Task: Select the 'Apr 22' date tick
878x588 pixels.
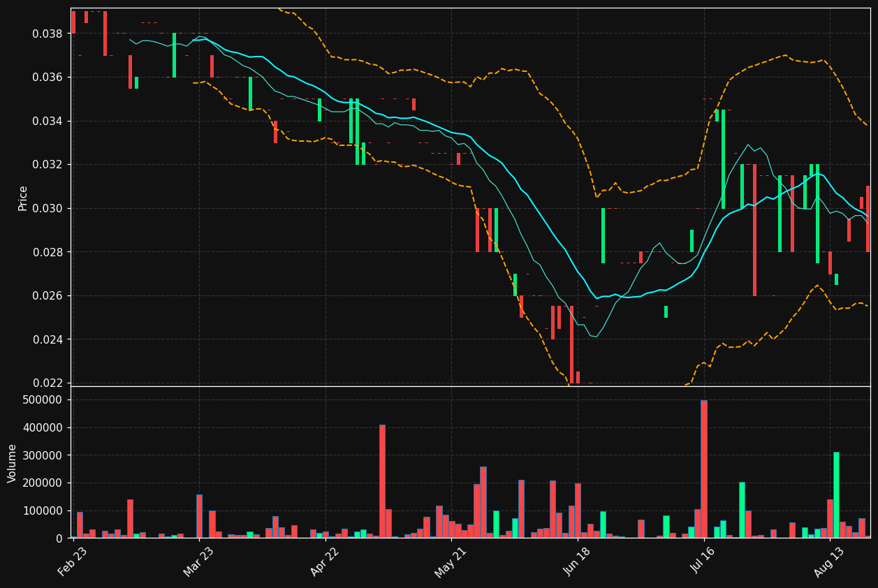Action: click(x=325, y=561)
